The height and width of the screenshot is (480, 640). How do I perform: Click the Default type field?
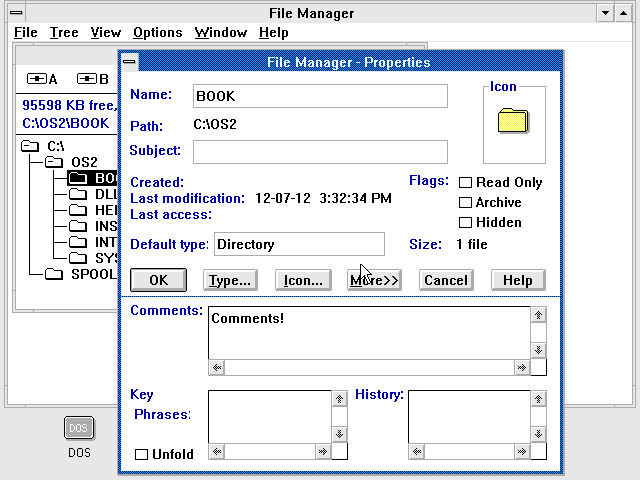coord(299,244)
